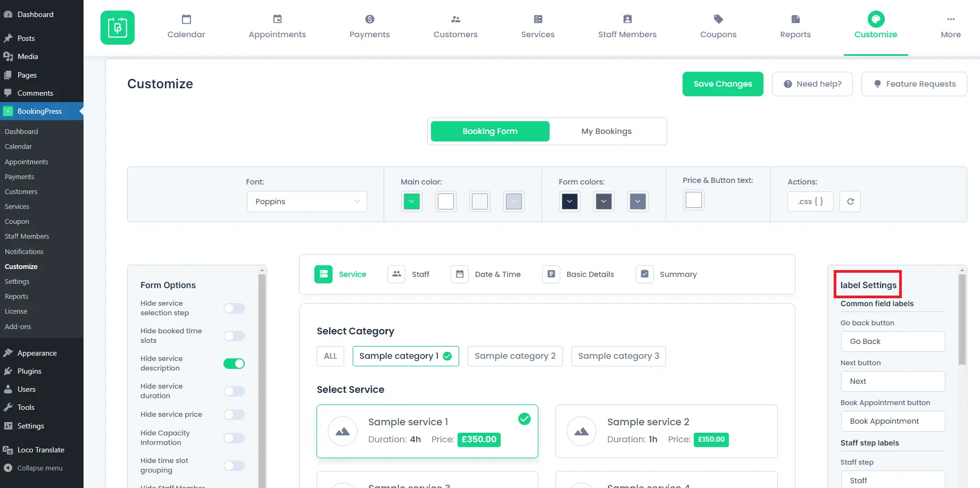
Task: Click the Need help? button
Action: (812, 84)
